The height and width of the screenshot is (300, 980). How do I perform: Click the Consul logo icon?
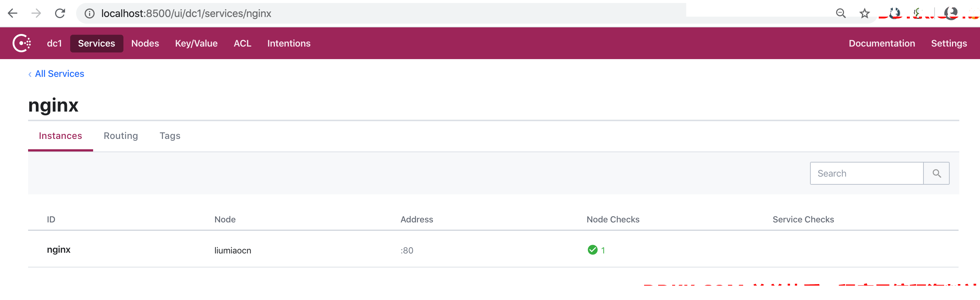pyautogui.click(x=22, y=43)
